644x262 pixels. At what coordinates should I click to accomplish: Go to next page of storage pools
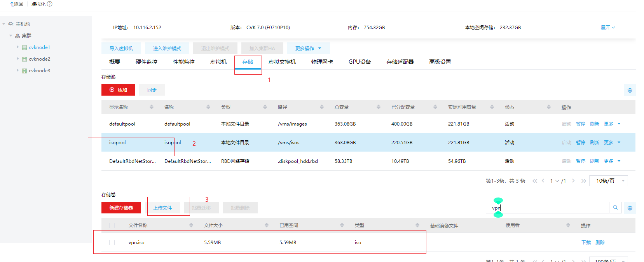(x=573, y=181)
